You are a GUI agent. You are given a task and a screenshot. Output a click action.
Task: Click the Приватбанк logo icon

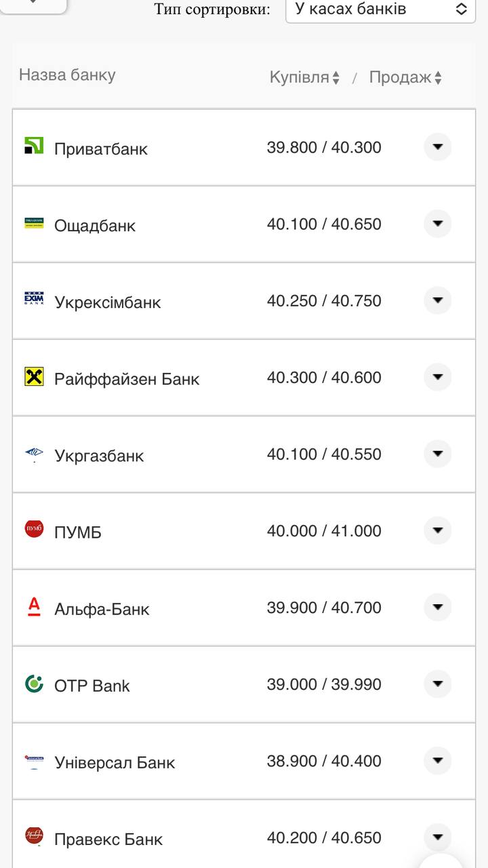tap(34, 146)
